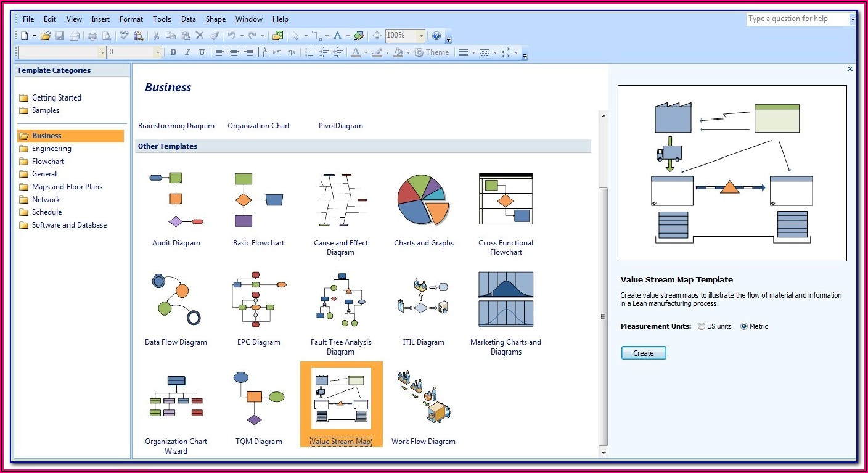Click the spelling check ABC icon
The width and height of the screenshot is (868, 473).
124,36
